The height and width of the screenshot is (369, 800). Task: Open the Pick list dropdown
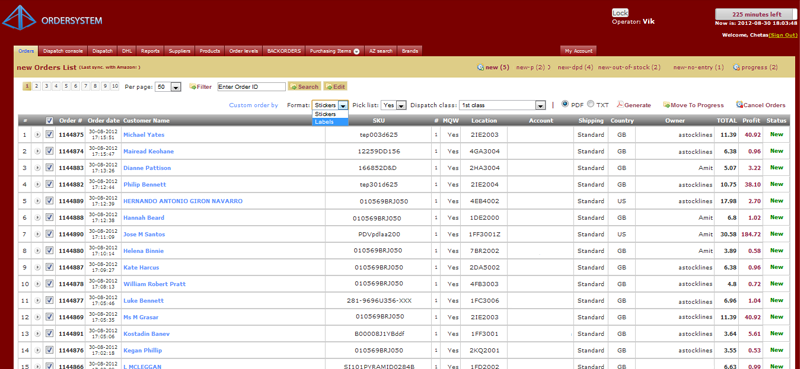(394, 105)
